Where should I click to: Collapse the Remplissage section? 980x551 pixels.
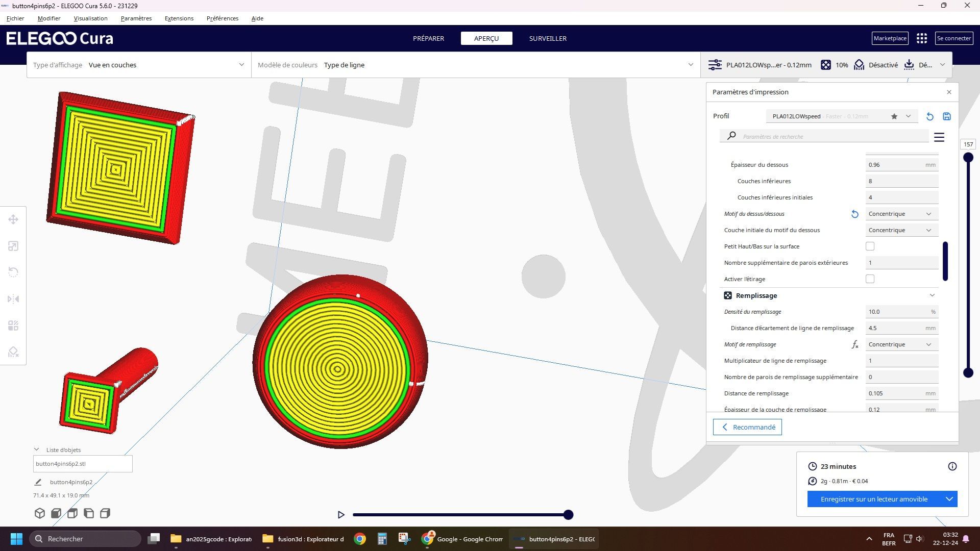932,295
